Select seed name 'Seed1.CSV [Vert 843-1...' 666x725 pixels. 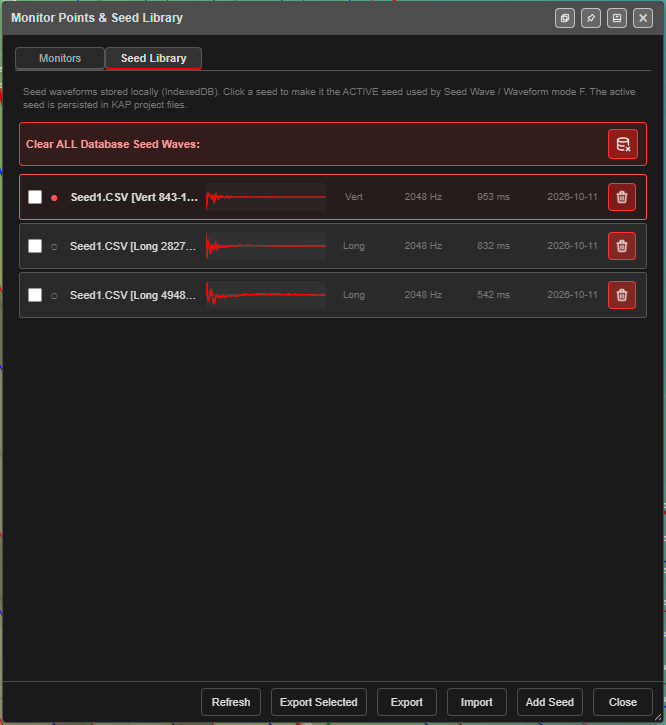134,197
